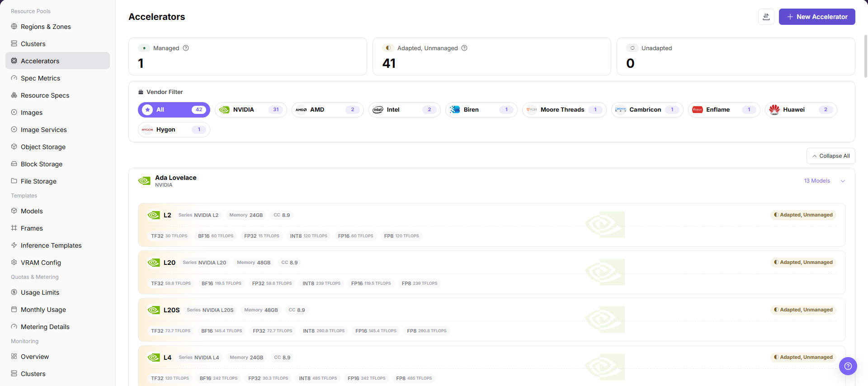Filter accelerators by Hygon vendor

pos(174,130)
